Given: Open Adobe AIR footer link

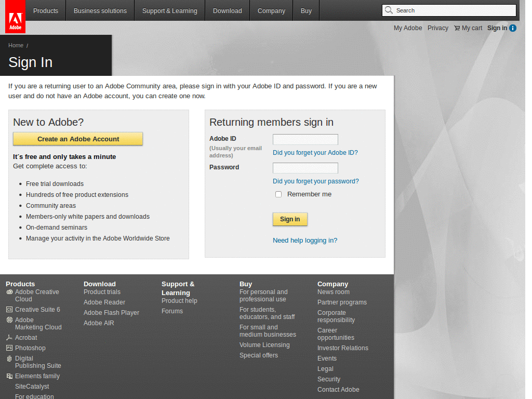Looking at the screenshot, I should 99,323.
